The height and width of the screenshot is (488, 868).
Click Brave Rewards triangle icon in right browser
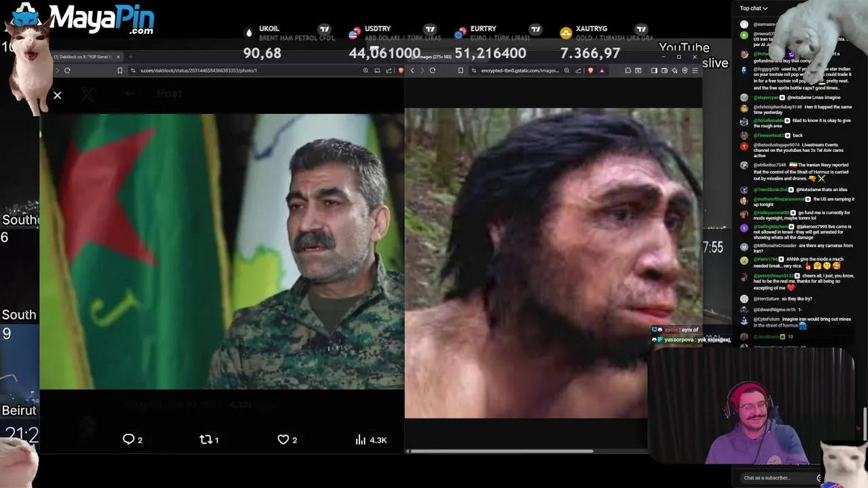(x=602, y=70)
